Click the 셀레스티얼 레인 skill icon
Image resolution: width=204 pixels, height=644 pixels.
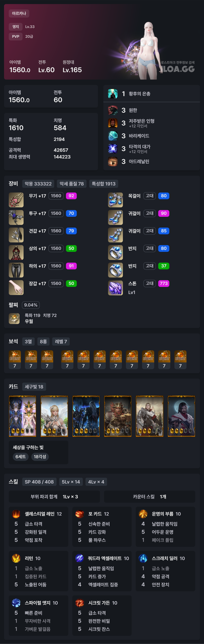[16, 514]
